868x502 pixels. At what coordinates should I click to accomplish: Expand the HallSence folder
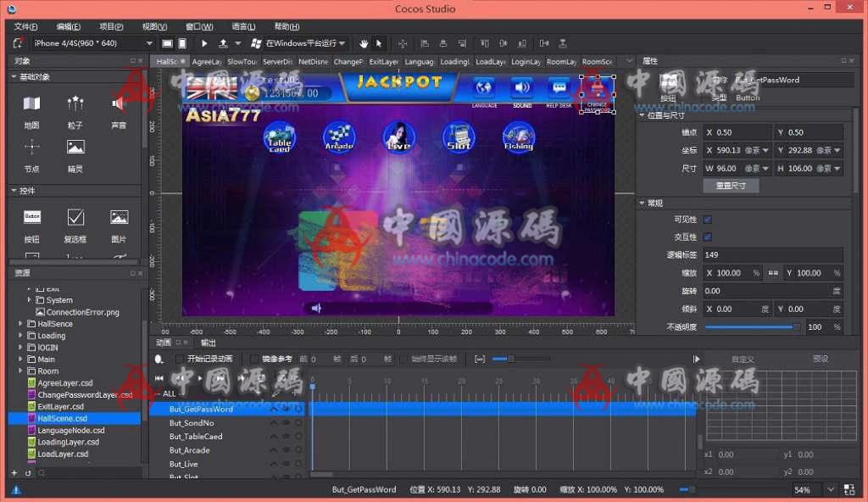pos(20,324)
